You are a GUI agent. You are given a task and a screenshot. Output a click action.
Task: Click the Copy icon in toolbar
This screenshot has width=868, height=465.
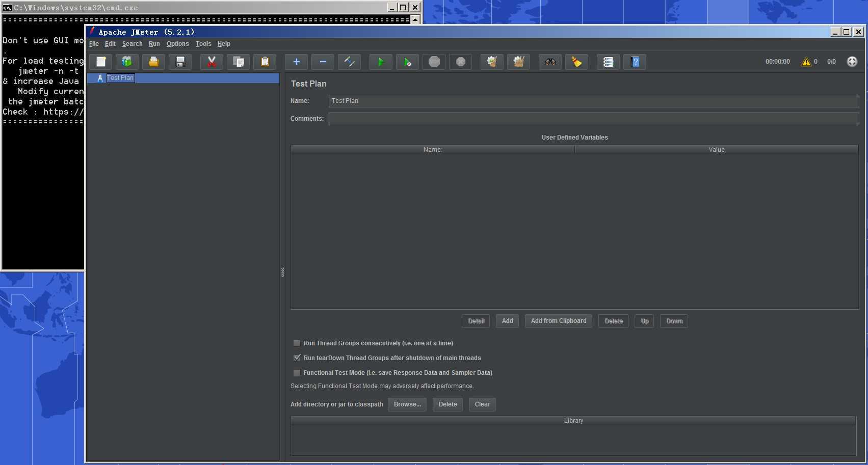pos(238,62)
